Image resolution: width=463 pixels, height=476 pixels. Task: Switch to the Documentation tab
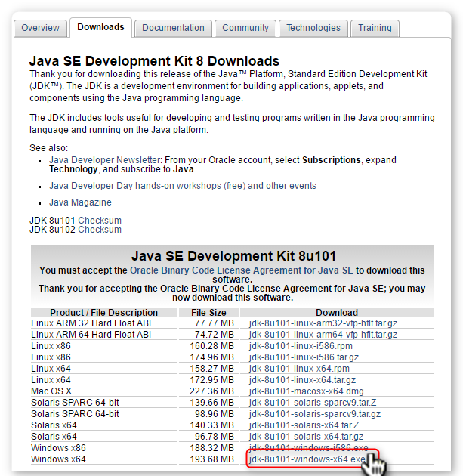click(173, 28)
